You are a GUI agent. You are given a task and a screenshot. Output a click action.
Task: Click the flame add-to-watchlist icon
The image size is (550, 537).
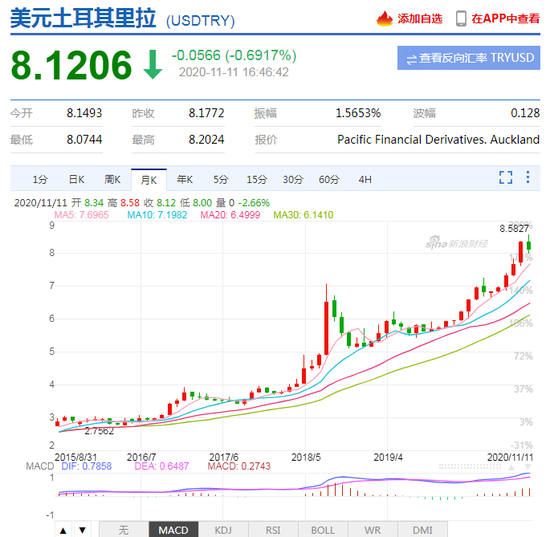pyautogui.click(x=384, y=19)
